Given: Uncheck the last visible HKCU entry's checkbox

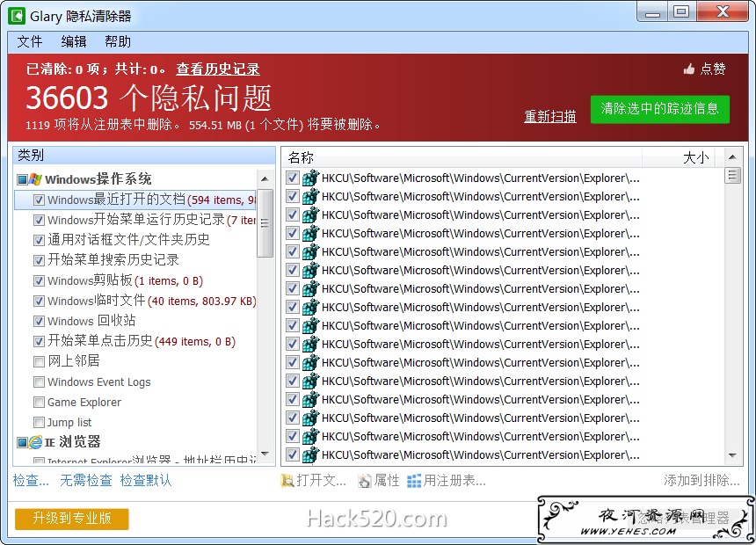Looking at the screenshot, I should (x=292, y=454).
